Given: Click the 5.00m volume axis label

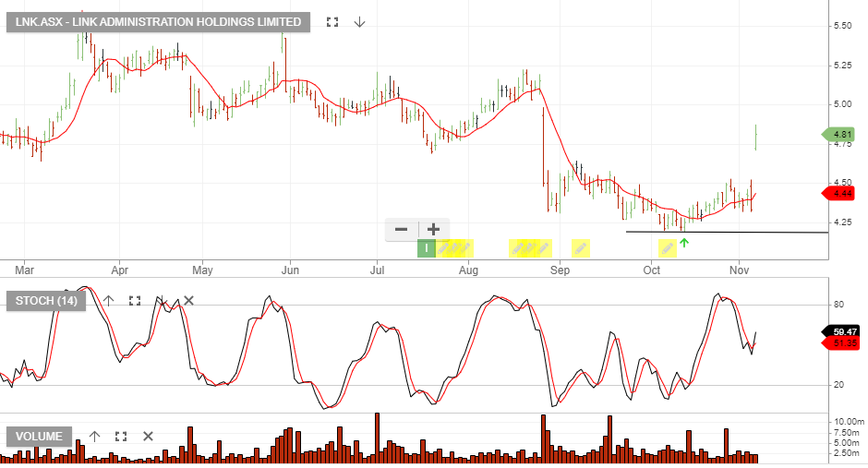Looking at the screenshot, I should (x=849, y=443).
